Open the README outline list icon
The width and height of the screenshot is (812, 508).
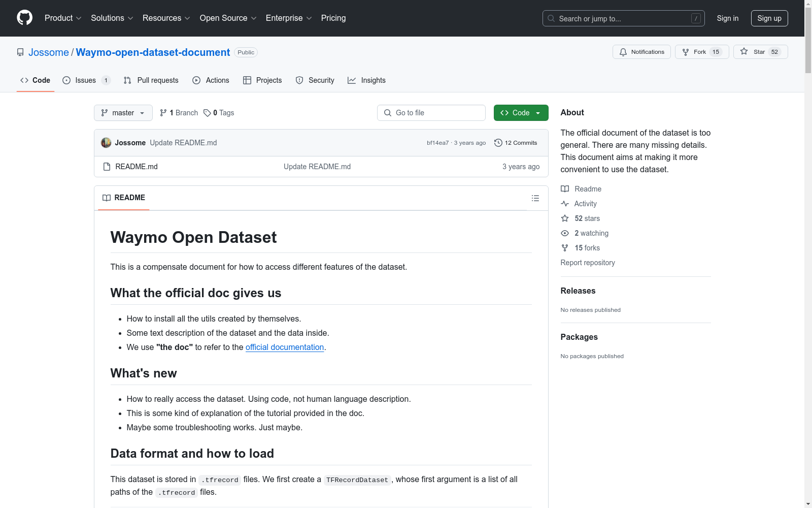[535, 198]
